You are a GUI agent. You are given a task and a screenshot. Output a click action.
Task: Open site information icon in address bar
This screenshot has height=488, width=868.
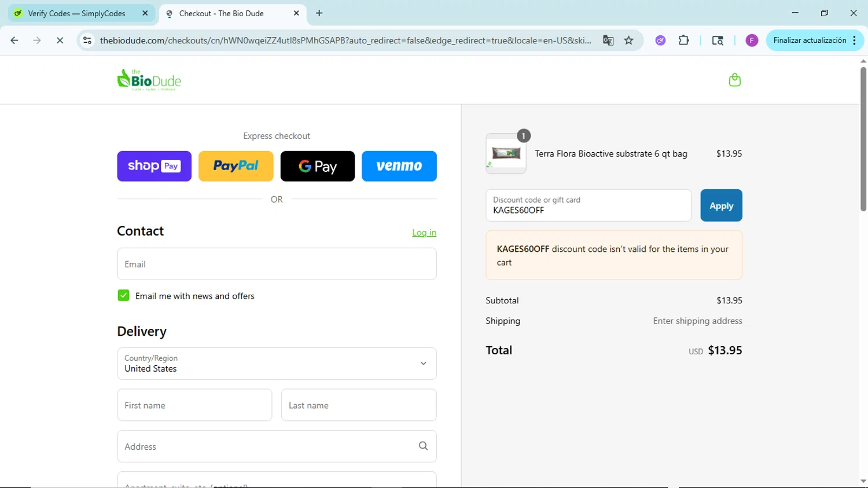tap(87, 41)
